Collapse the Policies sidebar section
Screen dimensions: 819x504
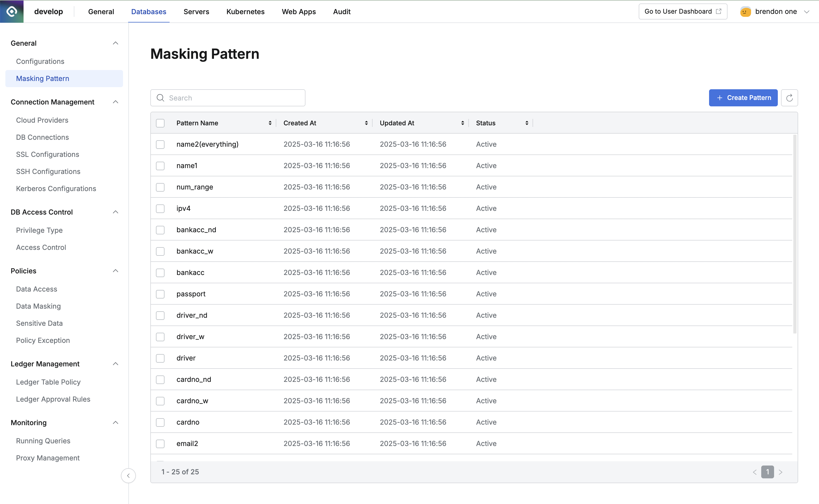pyautogui.click(x=116, y=271)
